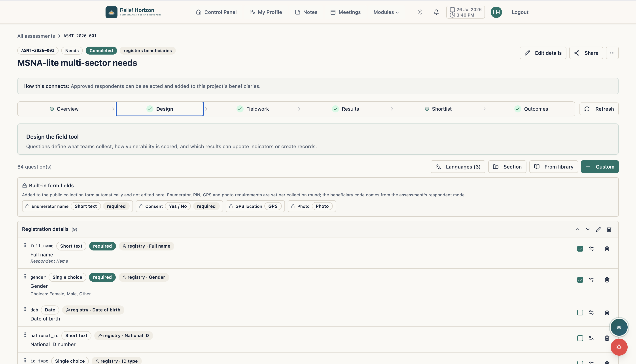The height and width of the screenshot is (364, 636).
Task: Click the registry · Date of birth chip
Action: pos(93,310)
